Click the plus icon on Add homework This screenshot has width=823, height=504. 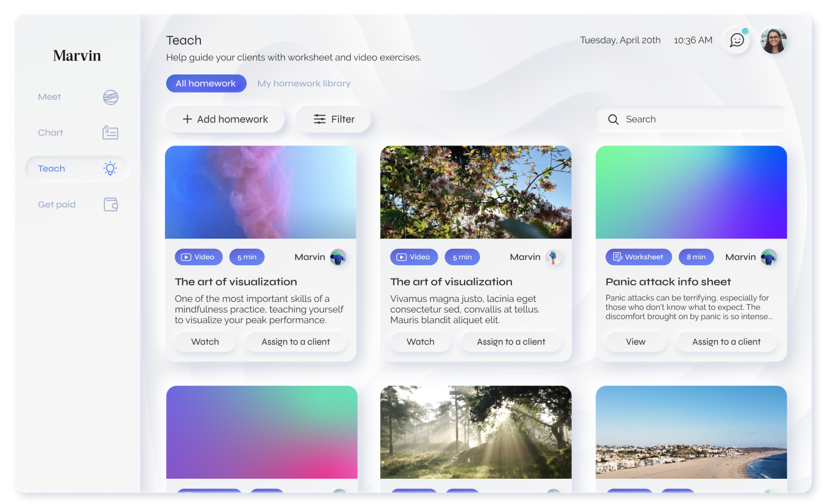pos(187,119)
